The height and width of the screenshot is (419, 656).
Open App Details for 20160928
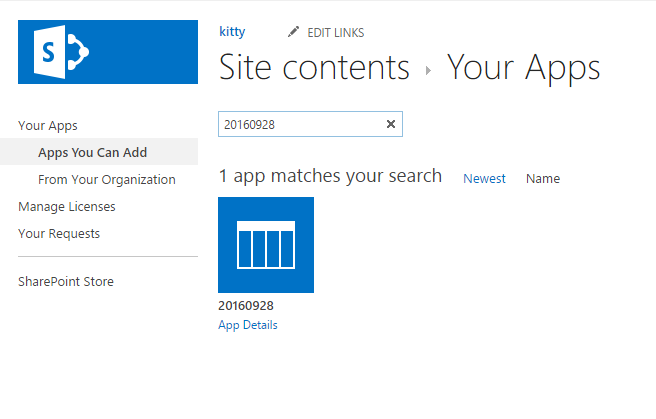(x=248, y=325)
